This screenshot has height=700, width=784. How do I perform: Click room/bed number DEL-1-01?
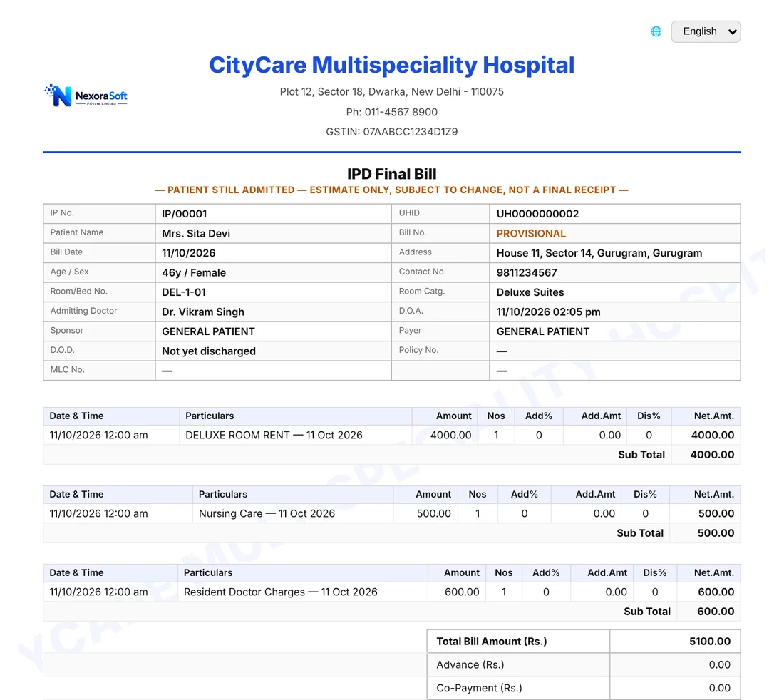click(183, 292)
